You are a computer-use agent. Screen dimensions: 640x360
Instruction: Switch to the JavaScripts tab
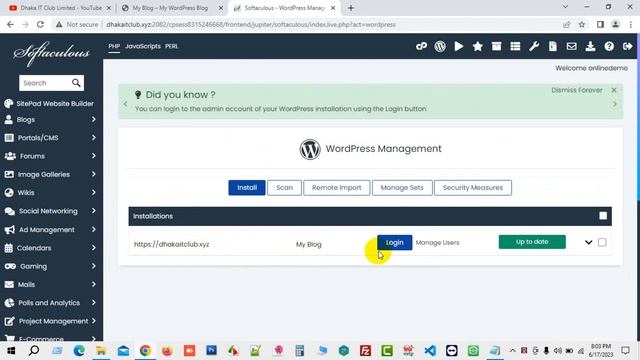coord(143,46)
